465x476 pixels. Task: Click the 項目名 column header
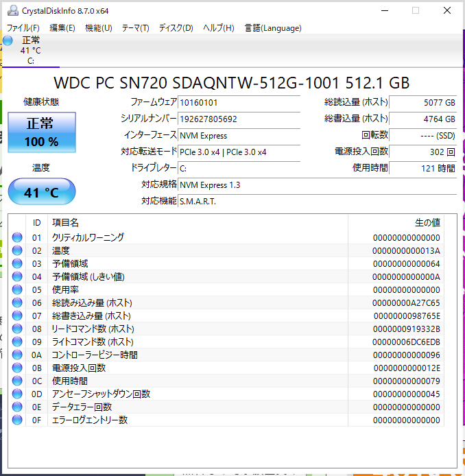[198, 223]
